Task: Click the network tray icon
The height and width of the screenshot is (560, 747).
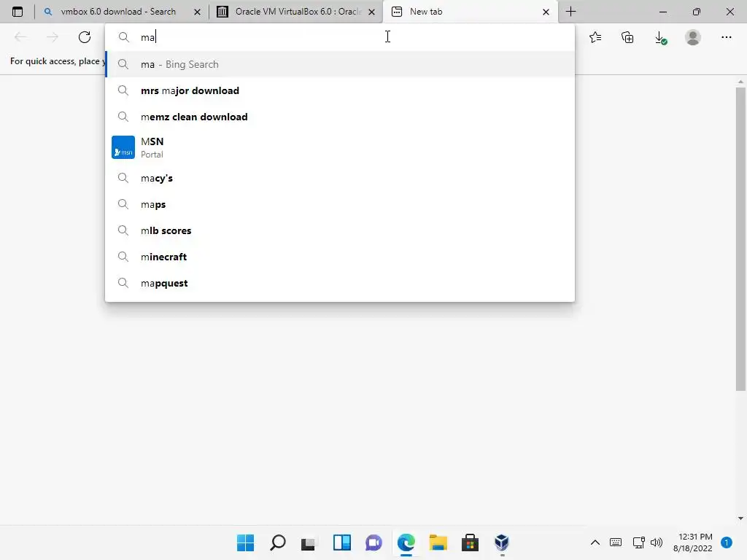Action: click(638, 542)
